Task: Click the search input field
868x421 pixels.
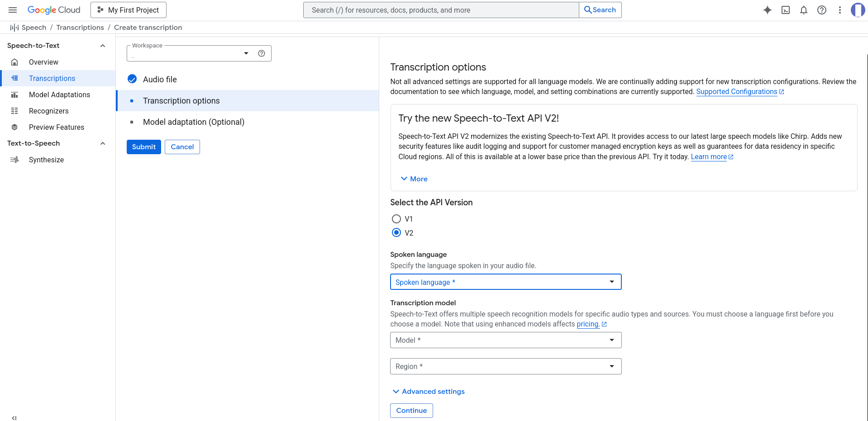Action: pos(441,10)
